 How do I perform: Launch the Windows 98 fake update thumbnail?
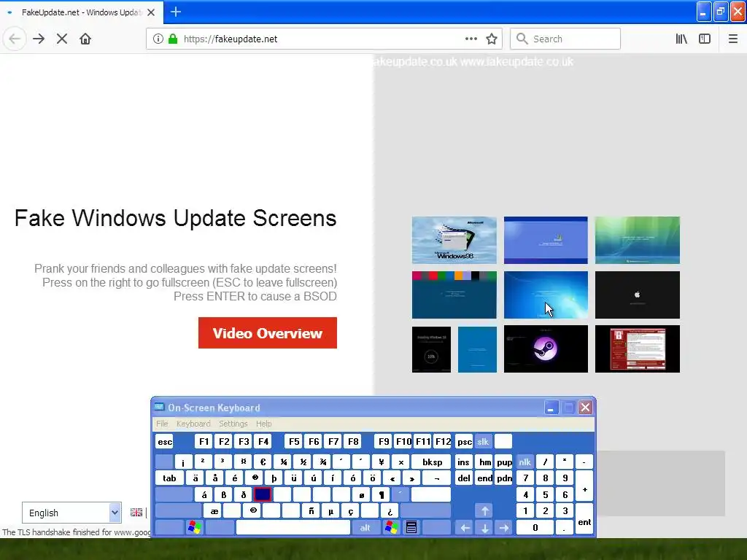click(x=454, y=240)
